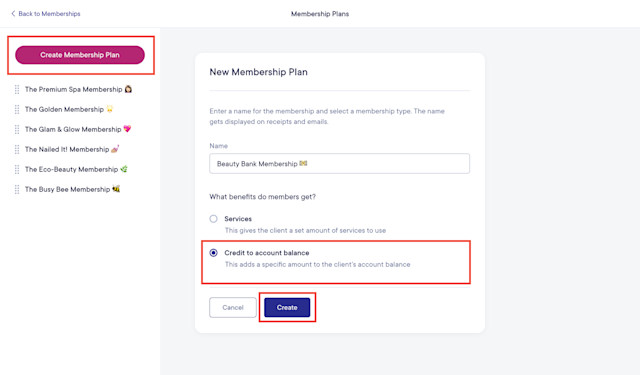Select the Services radio button

(213, 219)
